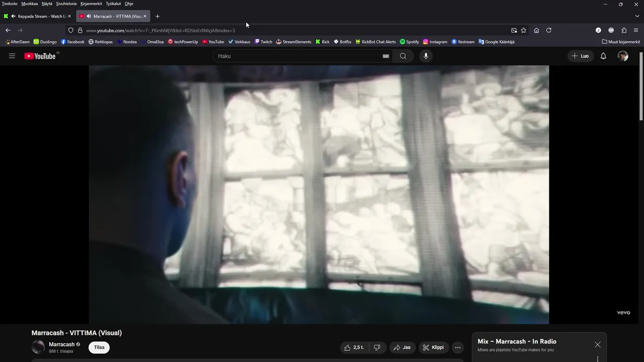The width and height of the screenshot is (644, 362).
Task: Click the search magnifier button
Action: click(x=403, y=56)
